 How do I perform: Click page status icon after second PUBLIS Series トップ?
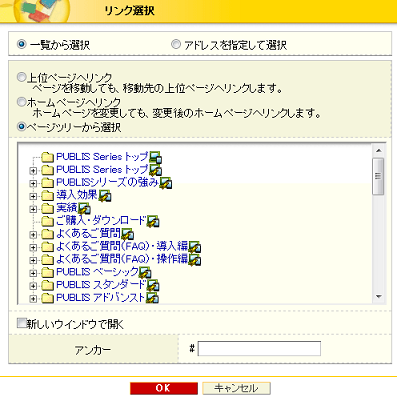156,170
